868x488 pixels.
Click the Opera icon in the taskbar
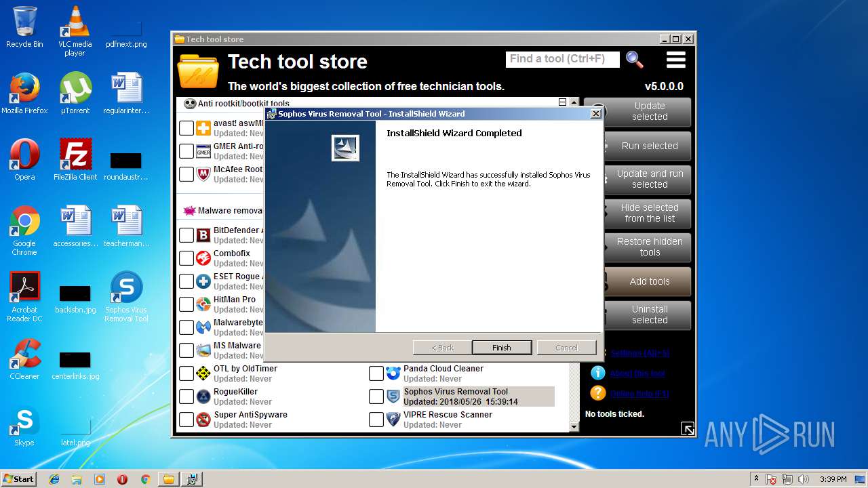pos(122,479)
